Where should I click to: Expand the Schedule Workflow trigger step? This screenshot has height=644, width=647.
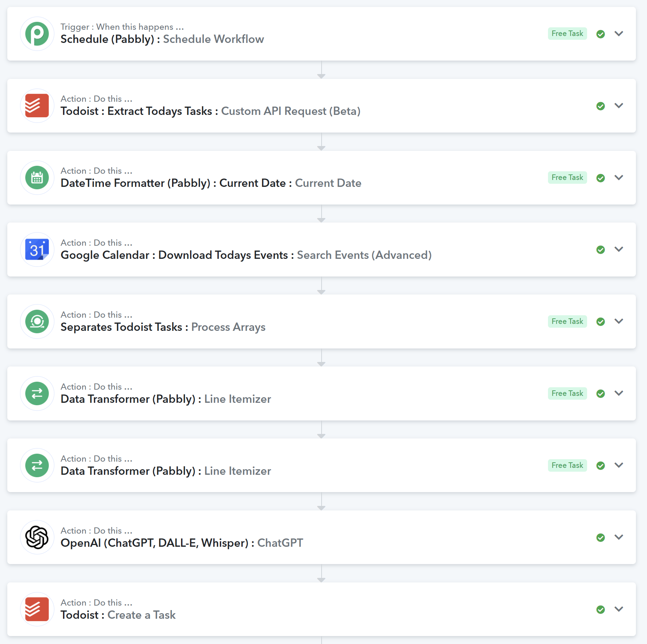click(619, 34)
